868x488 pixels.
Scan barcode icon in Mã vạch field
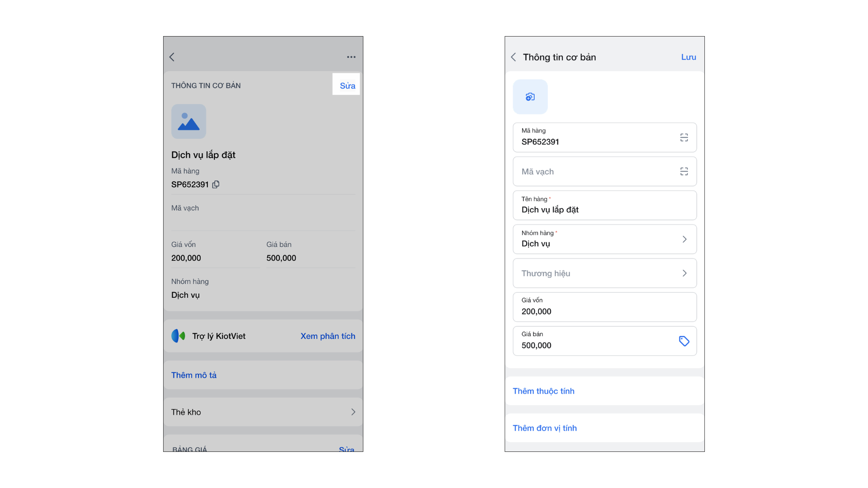[x=684, y=171]
